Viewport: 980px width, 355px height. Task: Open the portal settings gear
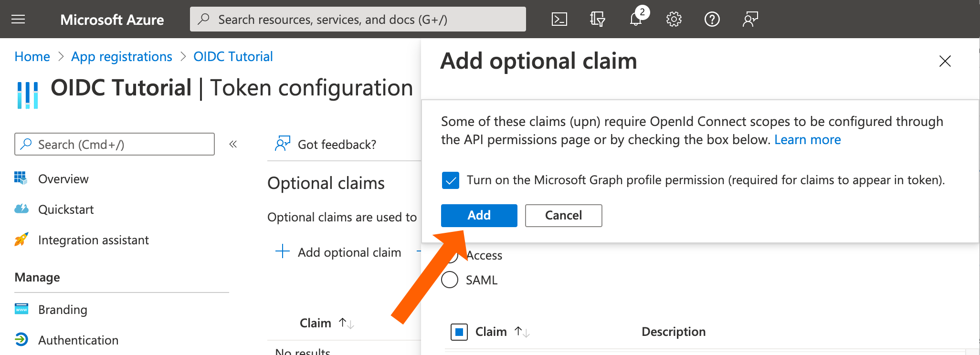[674, 19]
